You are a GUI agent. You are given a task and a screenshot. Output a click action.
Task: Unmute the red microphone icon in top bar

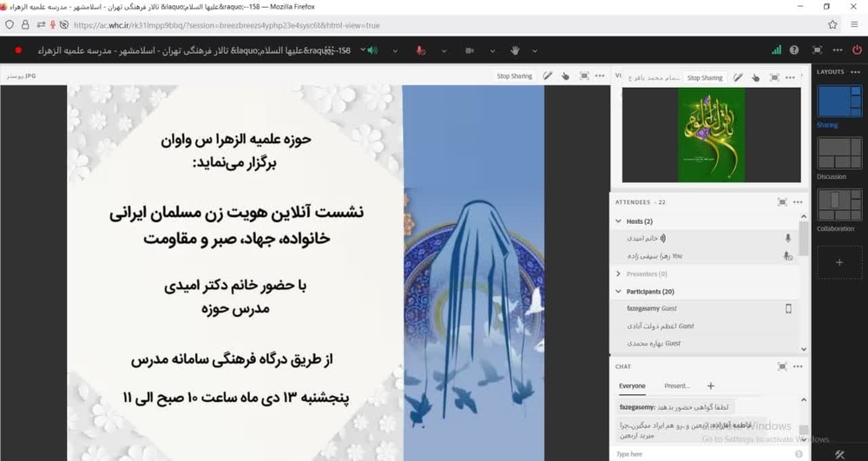coord(421,50)
